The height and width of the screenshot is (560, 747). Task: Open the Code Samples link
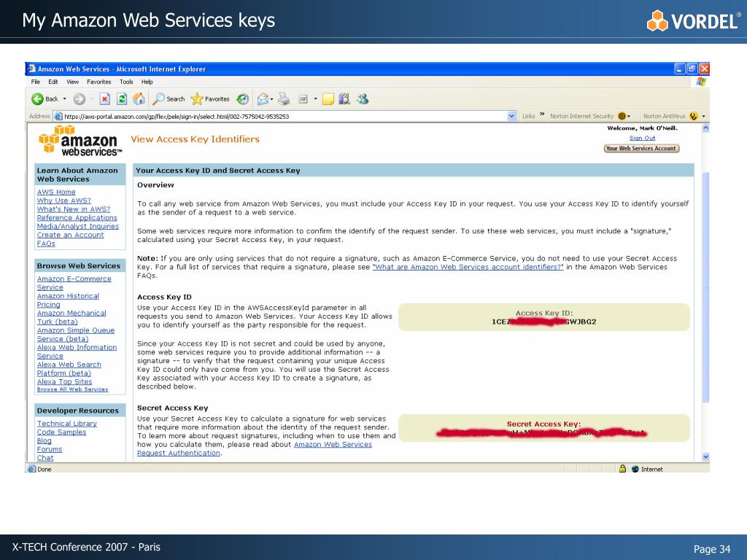[x=61, y=432]
